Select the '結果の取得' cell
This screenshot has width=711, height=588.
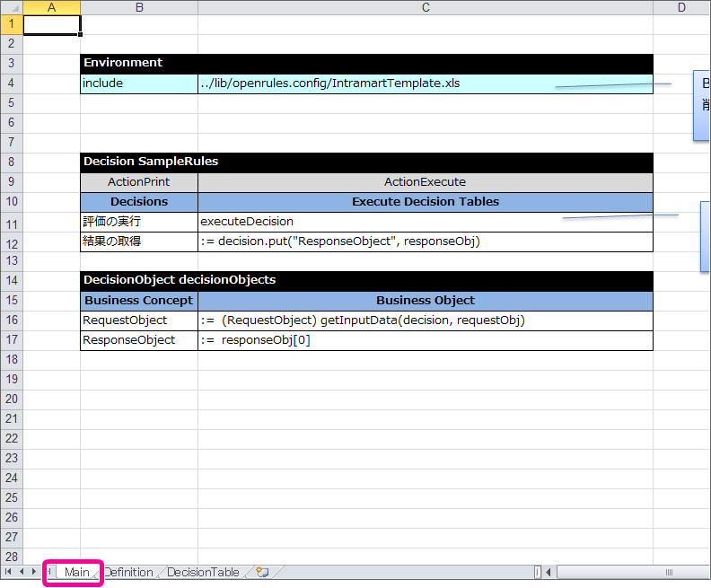(139, 241)
